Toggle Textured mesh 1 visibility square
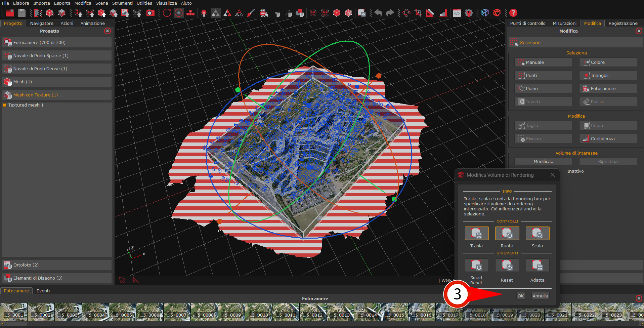This screenshot has width=644, height=328. pyautogui.click(x=5, y=105)
